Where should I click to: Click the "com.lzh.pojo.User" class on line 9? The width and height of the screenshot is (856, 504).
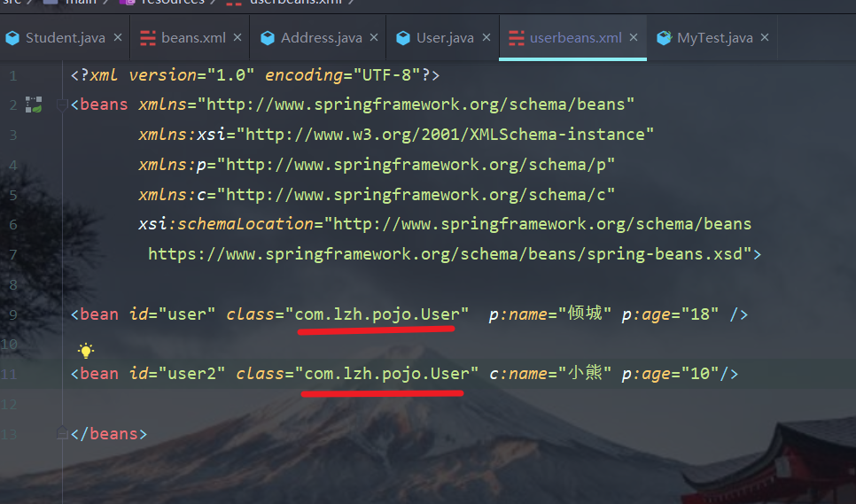376,314
